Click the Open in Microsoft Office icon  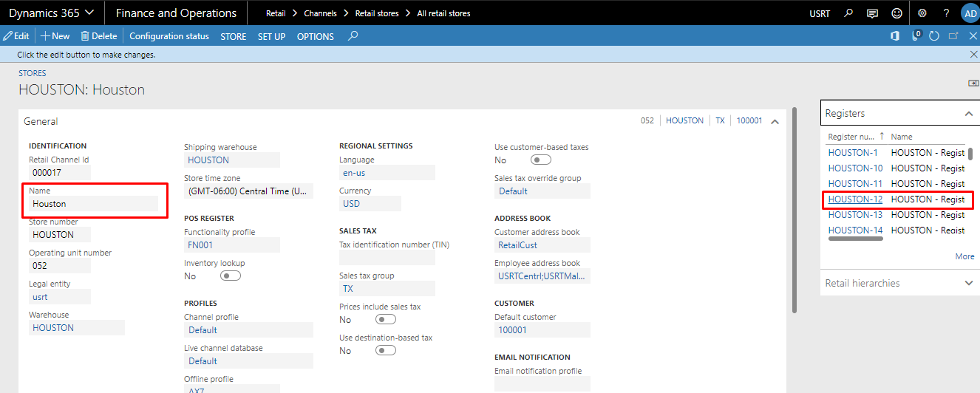pyautogui.click(x=895, y=35)
